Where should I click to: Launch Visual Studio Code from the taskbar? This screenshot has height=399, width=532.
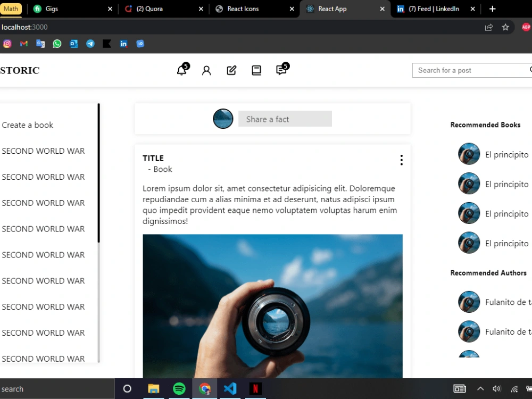230,388
